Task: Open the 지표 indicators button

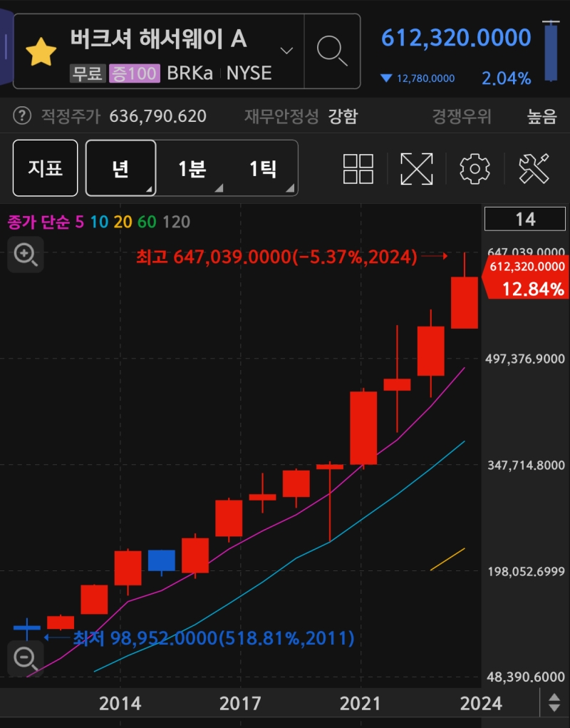Action: [x=45, y=168]
